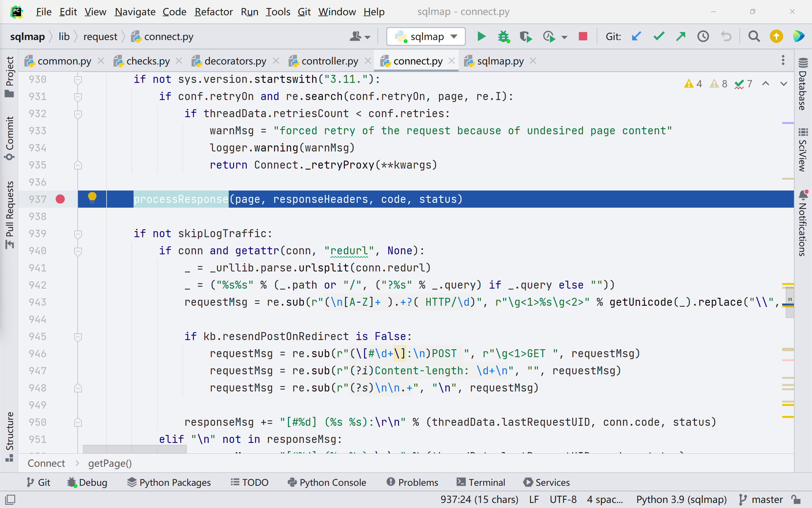Open the Pull Requests tool window

click(10, 215)
